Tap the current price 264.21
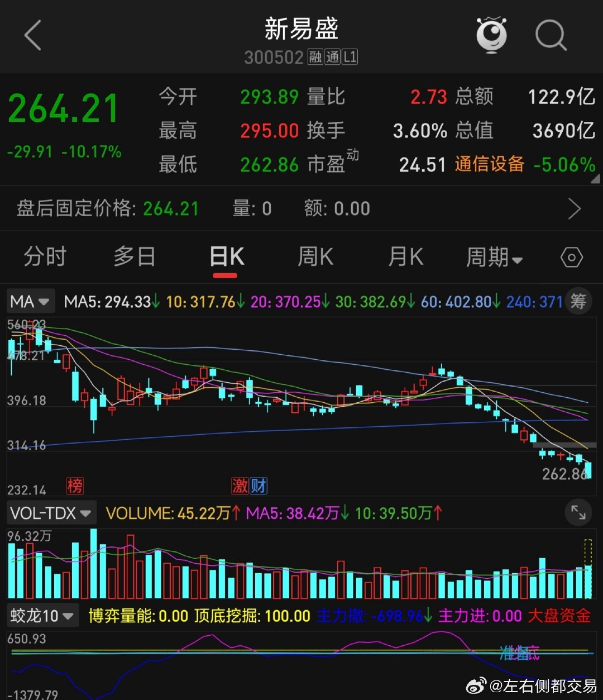Image resolution: width=603 pixels, height=700 pixels. (x=64, y=108)
